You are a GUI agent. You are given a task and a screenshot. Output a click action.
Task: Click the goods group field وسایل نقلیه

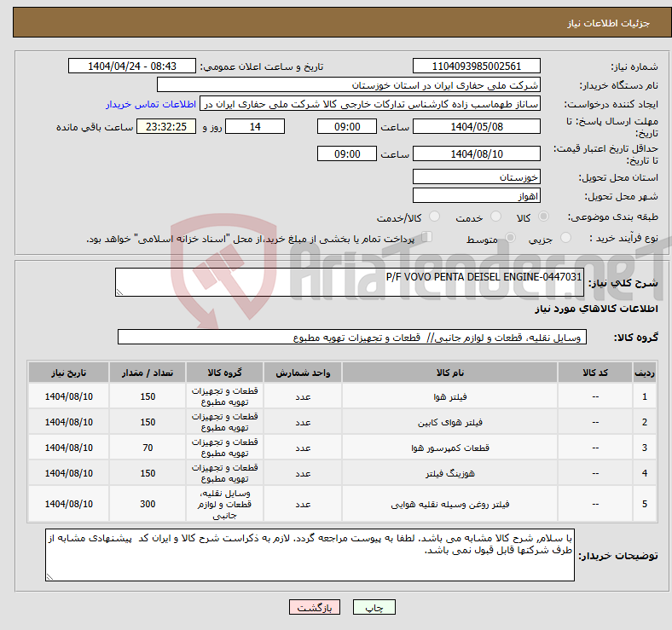point(352,337)
